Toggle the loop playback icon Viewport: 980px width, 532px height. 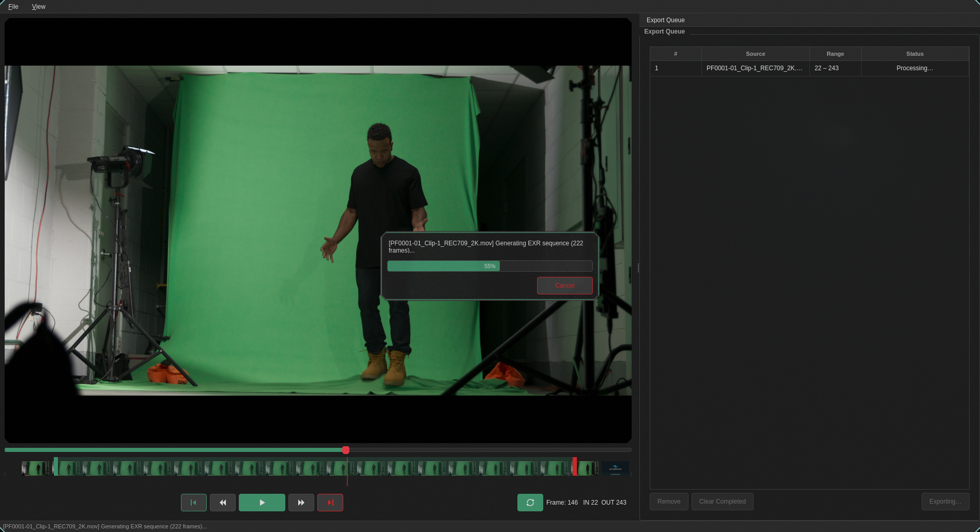530,503
